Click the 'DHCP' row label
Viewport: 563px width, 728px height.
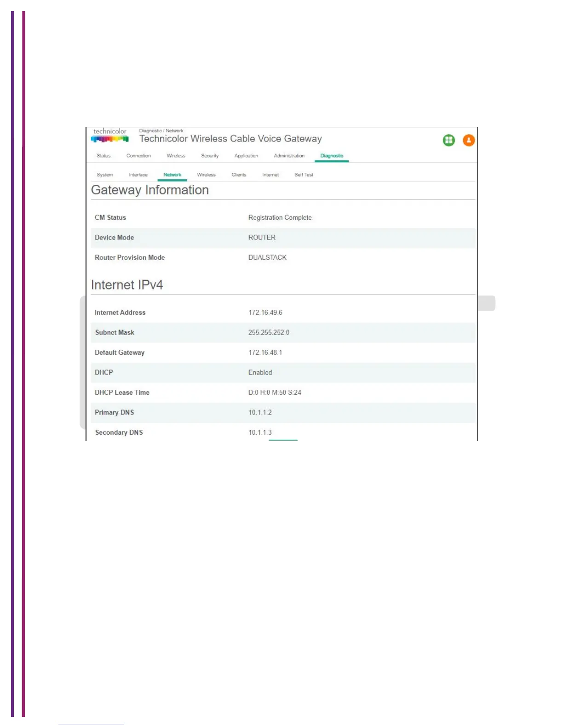(x=104, y=373)
